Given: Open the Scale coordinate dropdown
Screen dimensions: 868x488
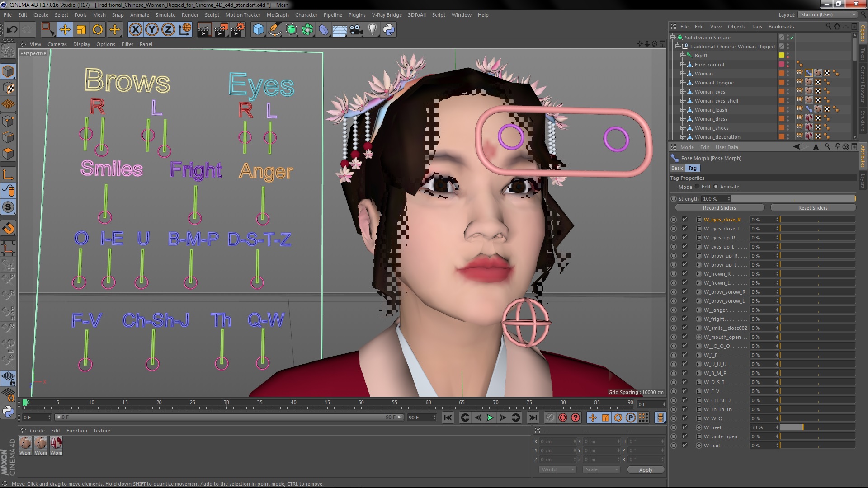Looking at the screenshot, I should coord(601,469).
